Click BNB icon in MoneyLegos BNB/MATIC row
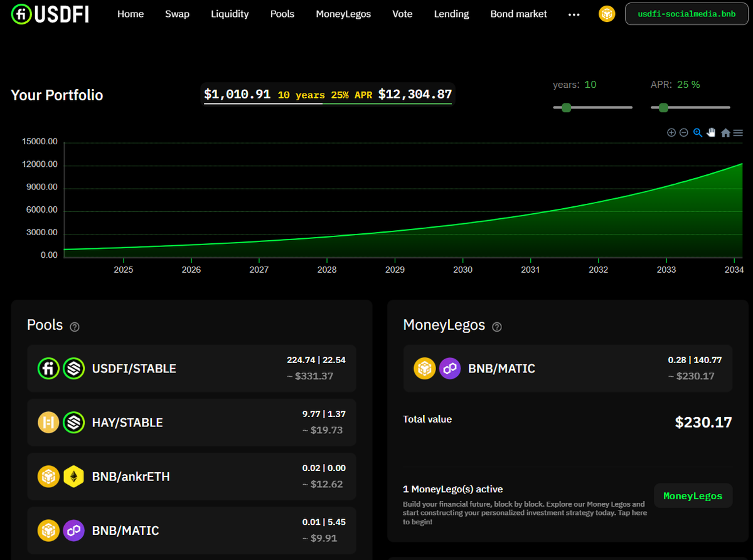Viewport: 753px width, 560px height. [425, 369]
